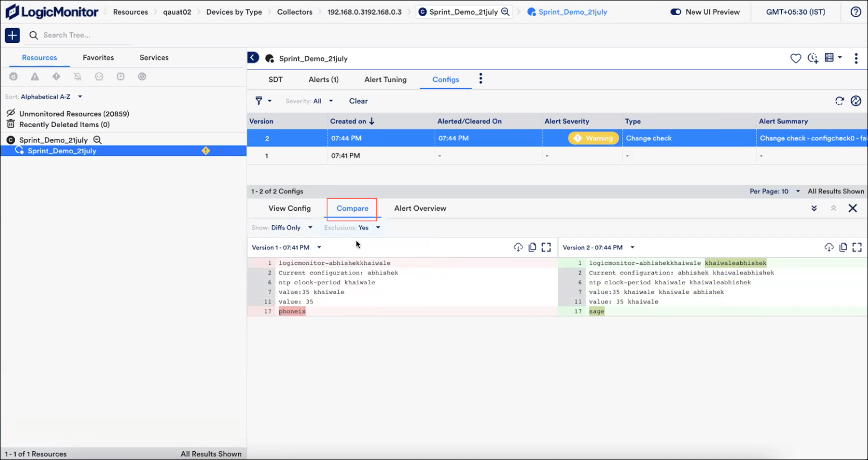Open Show Diffs Only dropdown
Viewport: 868px width, 460px height.
(282, 228)
